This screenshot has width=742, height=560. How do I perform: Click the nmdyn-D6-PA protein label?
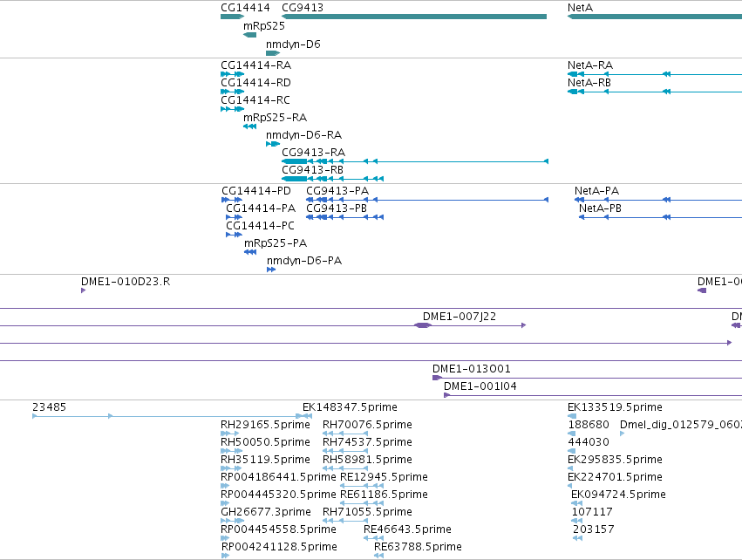(x=304, y=261)
